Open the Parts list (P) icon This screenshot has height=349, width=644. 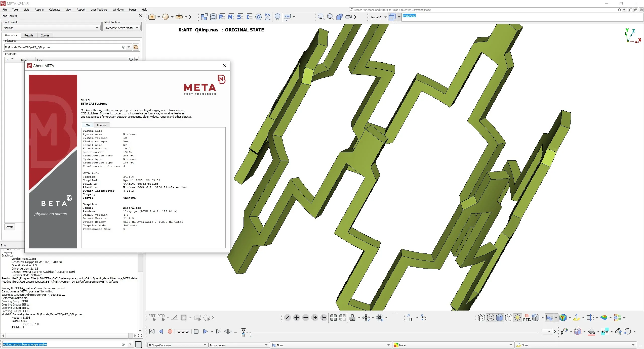pos(222,17)
